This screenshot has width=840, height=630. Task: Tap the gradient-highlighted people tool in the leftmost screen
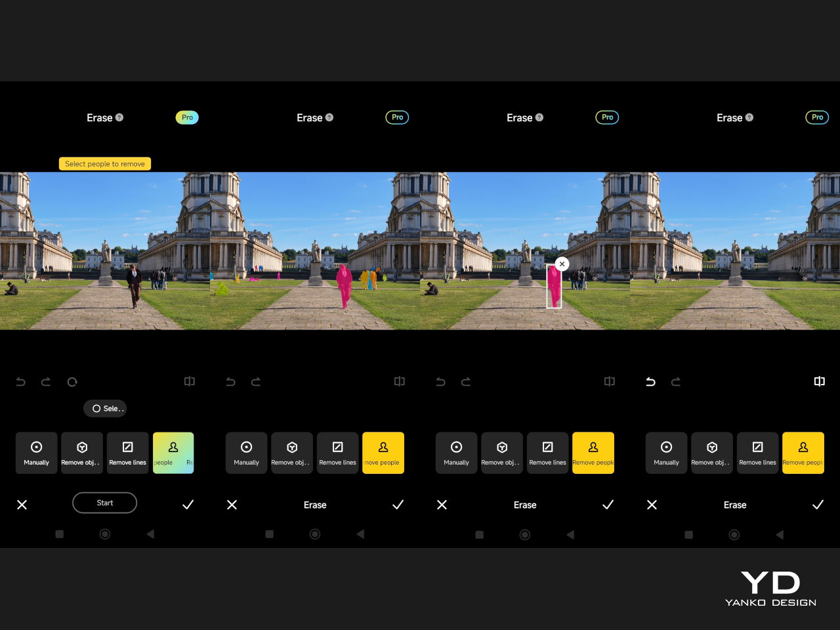click(173, 453)
